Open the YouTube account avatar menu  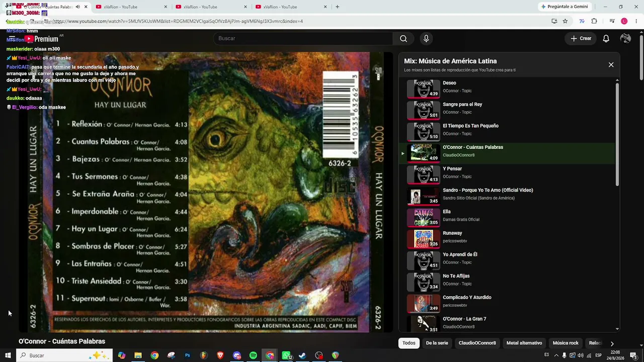point(625,39)
